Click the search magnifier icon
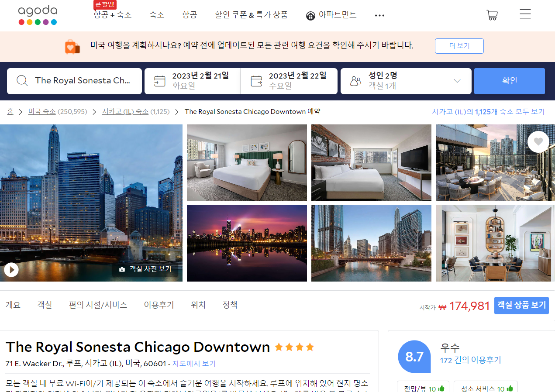The height and width of the screenshot is (392, 555). 22,81
